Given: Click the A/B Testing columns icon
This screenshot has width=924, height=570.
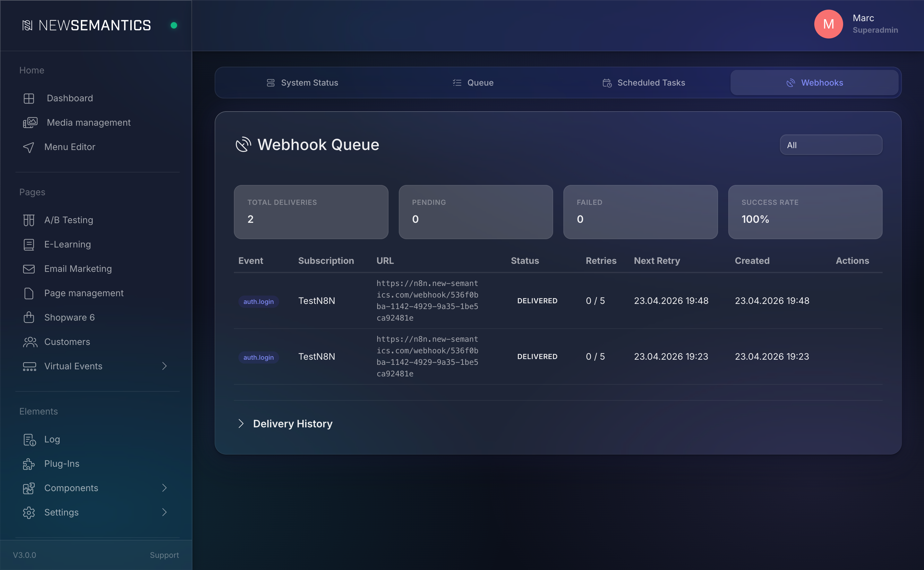Looking at the screenshot, I should point(29,220).
